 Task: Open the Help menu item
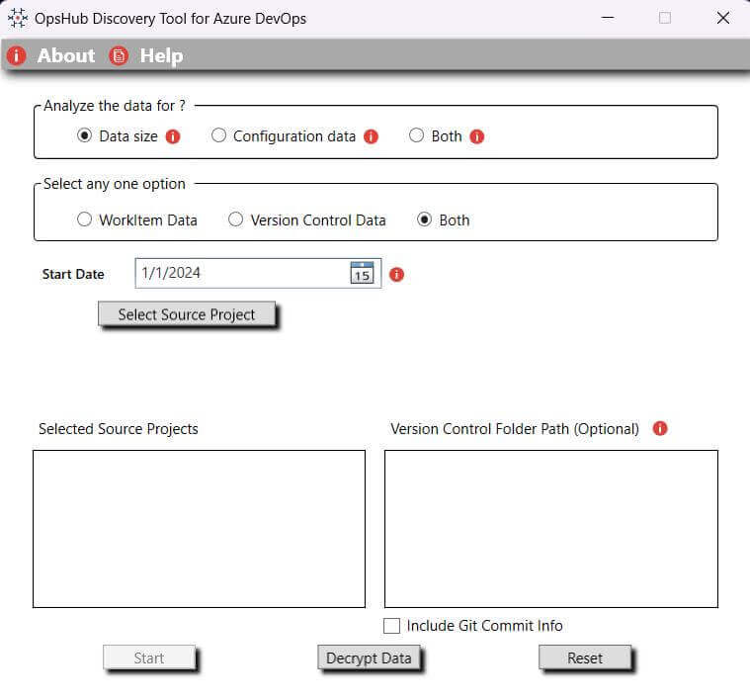pyautogui.click(x=161, y=56)
